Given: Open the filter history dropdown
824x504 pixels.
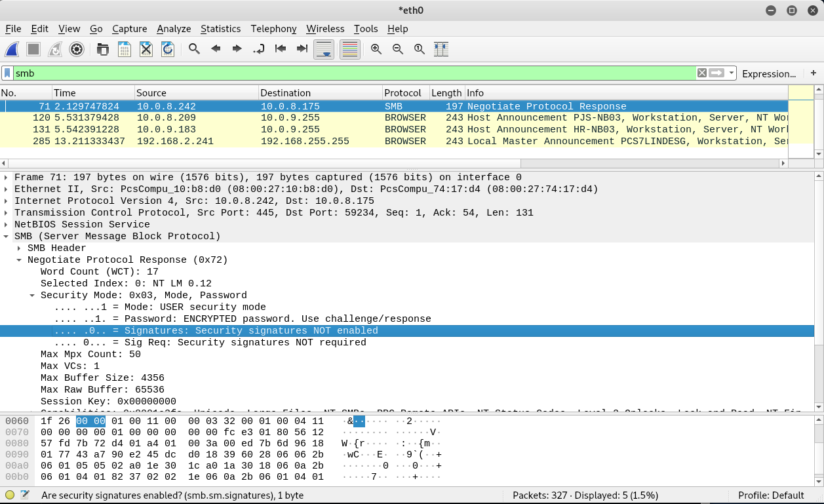Looking at the screenshot, I should tap(730, 73).
